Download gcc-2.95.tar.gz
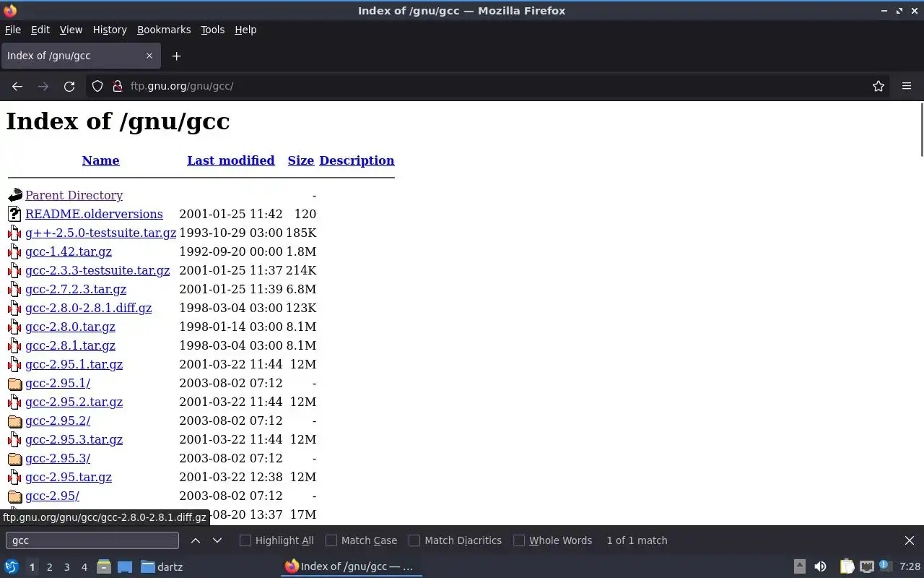The width and height of the screenshot is (924, 578). (x=69, y=477)
